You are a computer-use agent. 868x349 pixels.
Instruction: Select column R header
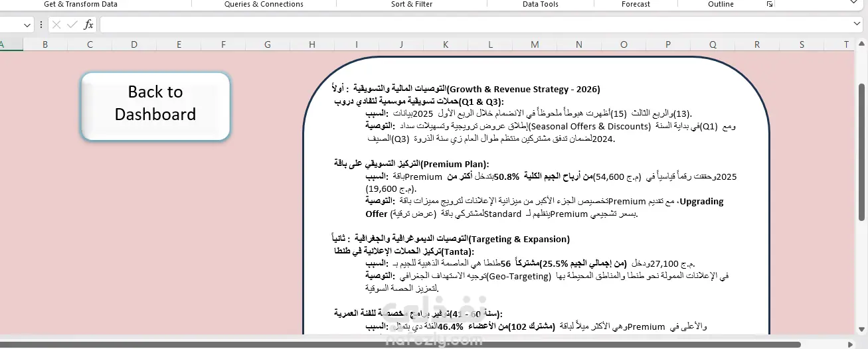point(757,44)
